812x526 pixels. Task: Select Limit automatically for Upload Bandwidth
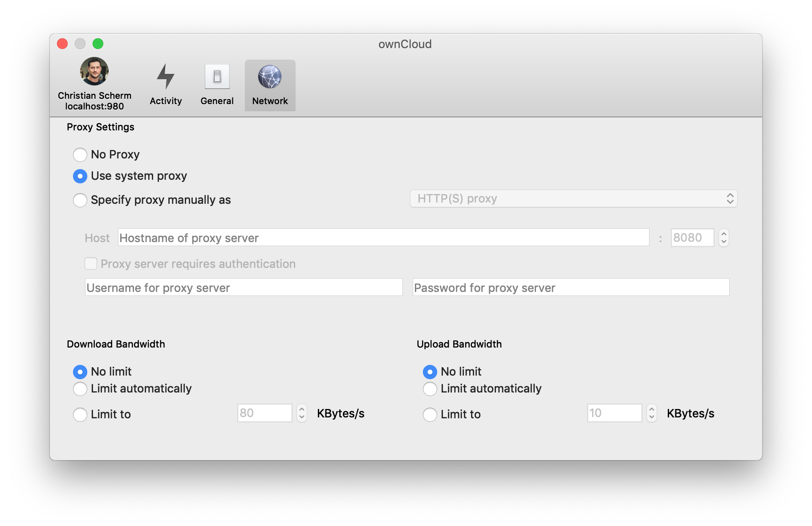click(430, 389)
